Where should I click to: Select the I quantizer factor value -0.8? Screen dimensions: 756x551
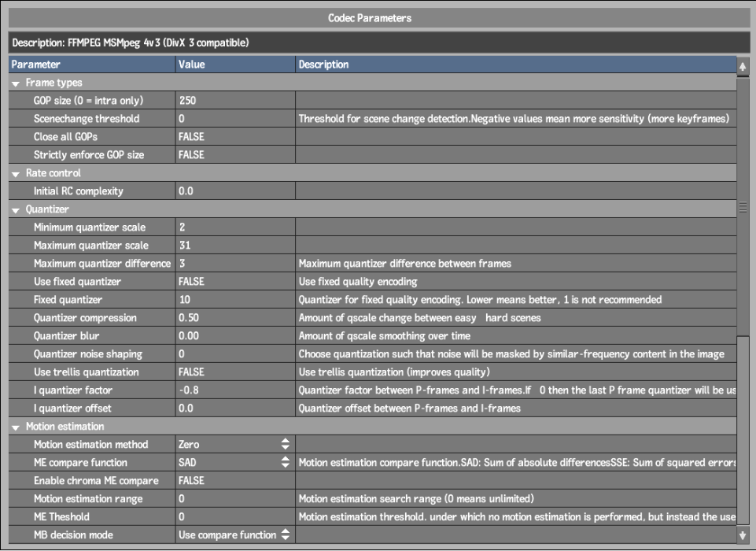[235, 390]
